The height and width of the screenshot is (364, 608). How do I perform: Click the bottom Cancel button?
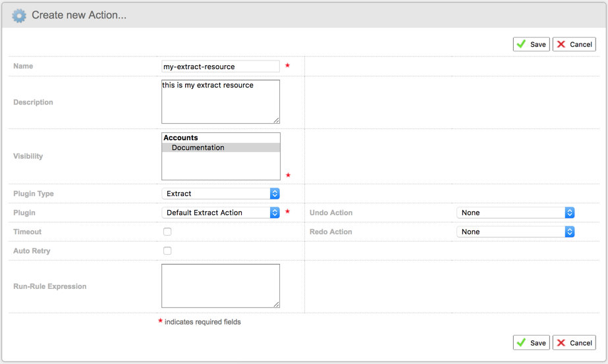coord(574,343)
